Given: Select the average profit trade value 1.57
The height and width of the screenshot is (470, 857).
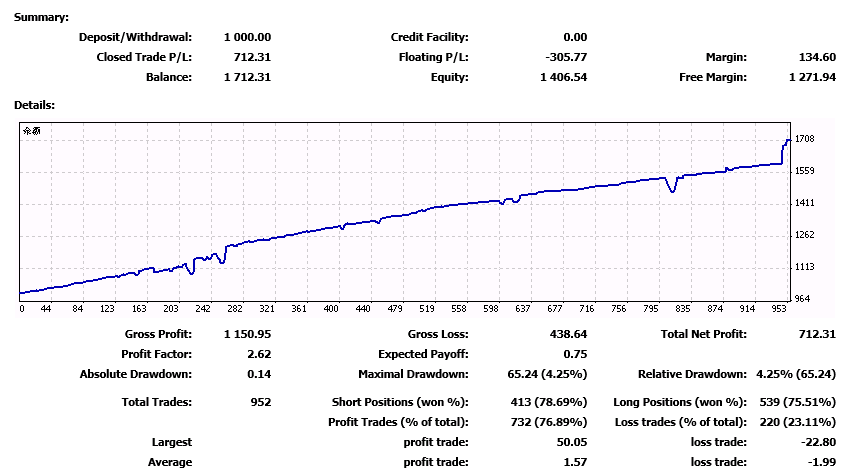Looking at the screenshot, I should [575, 462].
